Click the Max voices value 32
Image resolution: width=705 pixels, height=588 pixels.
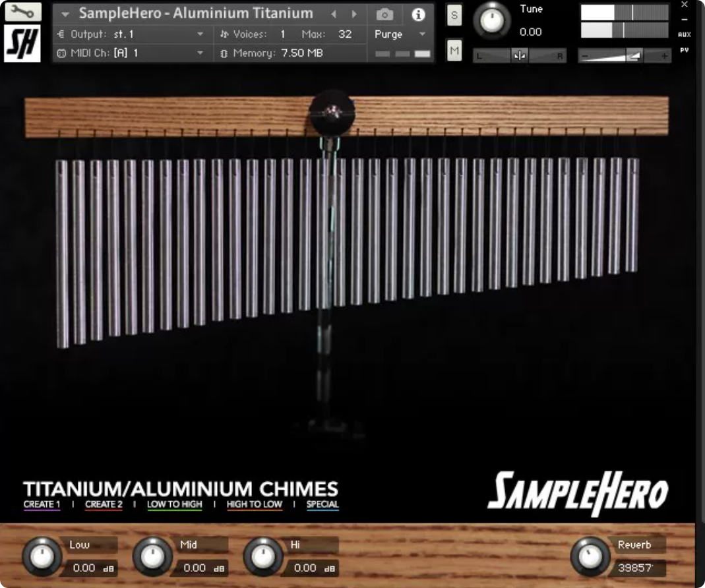[x=345, y=34]
